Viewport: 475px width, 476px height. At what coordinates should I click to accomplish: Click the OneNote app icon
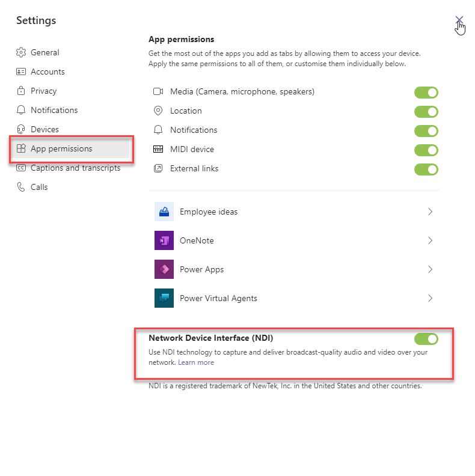[164, 240]
